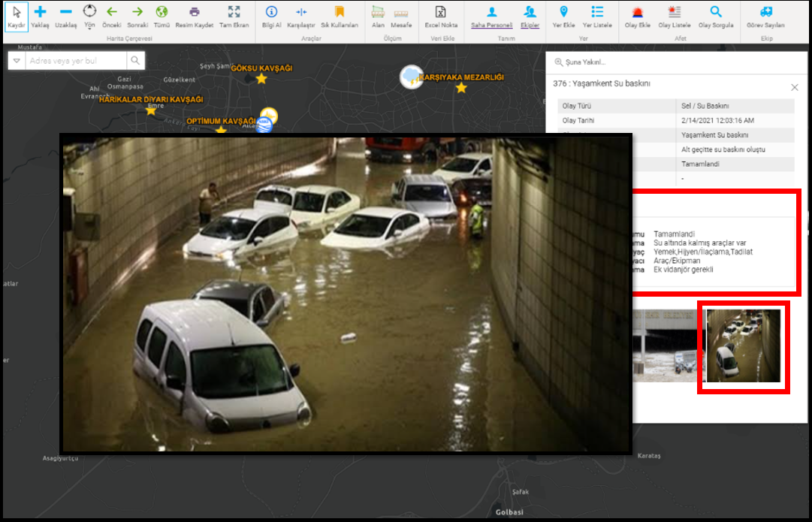Click Yer Listele in toolbar

point(597,13)
